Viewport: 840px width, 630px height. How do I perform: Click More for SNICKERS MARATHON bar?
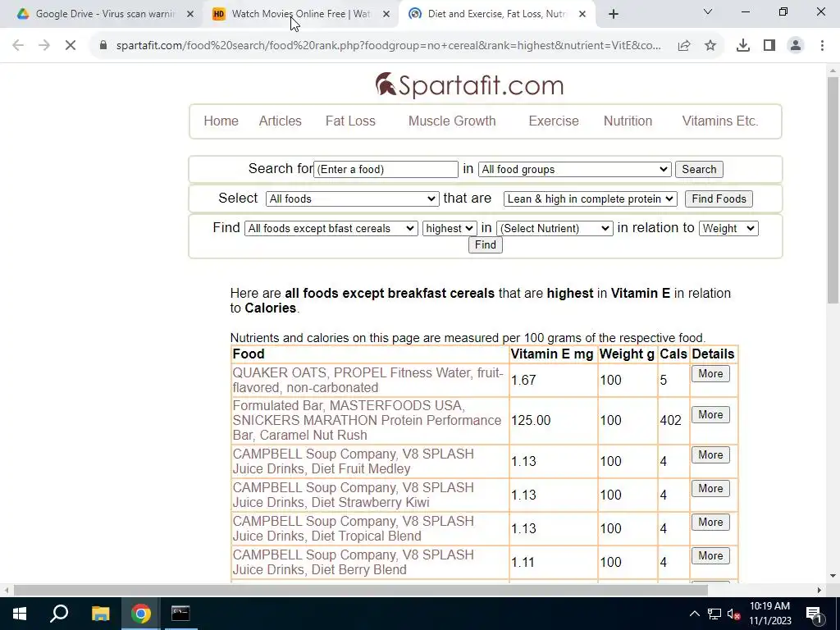(x=710, y=414)
